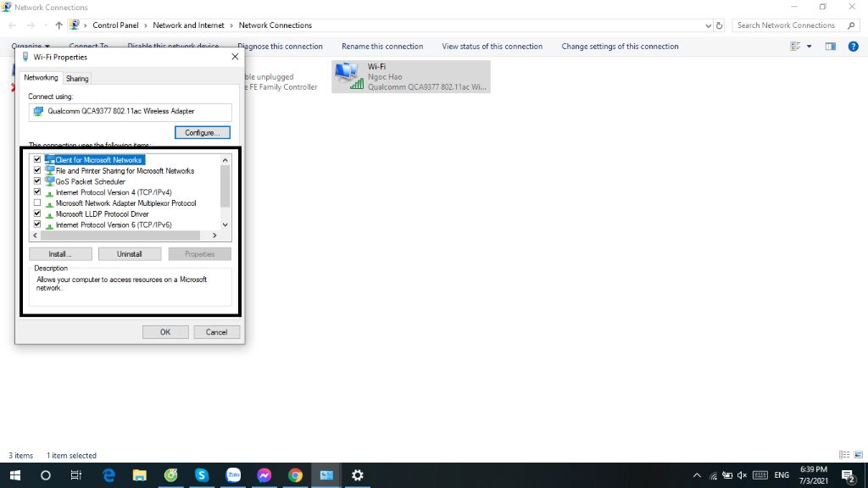The image size is (868, 488).
Task: Cancel the Wi-Fi Properties dialog
Action: [216, 332]
